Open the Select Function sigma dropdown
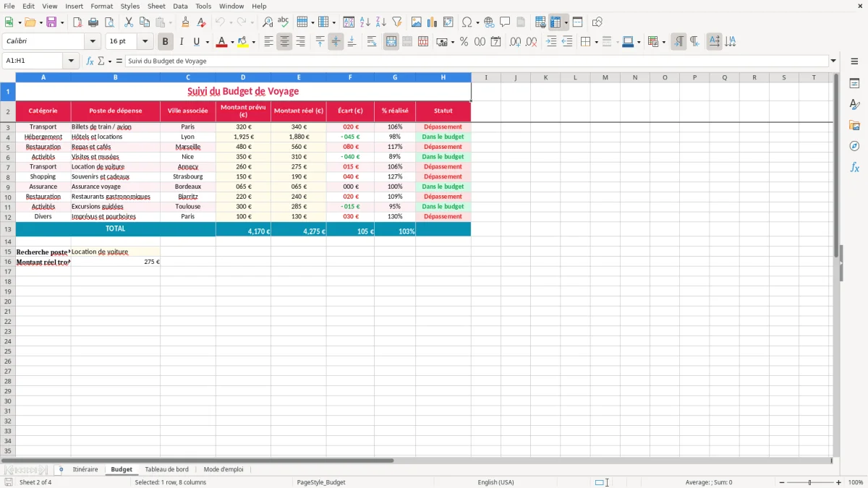This screenshot has height=488, width=868. click(x=109, y=61)
